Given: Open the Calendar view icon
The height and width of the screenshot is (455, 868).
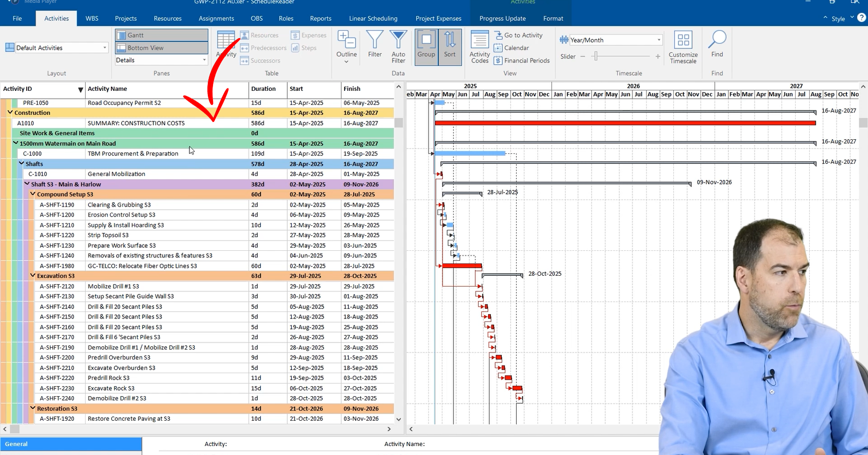Looking at the screenshot, I should point(513,48).
